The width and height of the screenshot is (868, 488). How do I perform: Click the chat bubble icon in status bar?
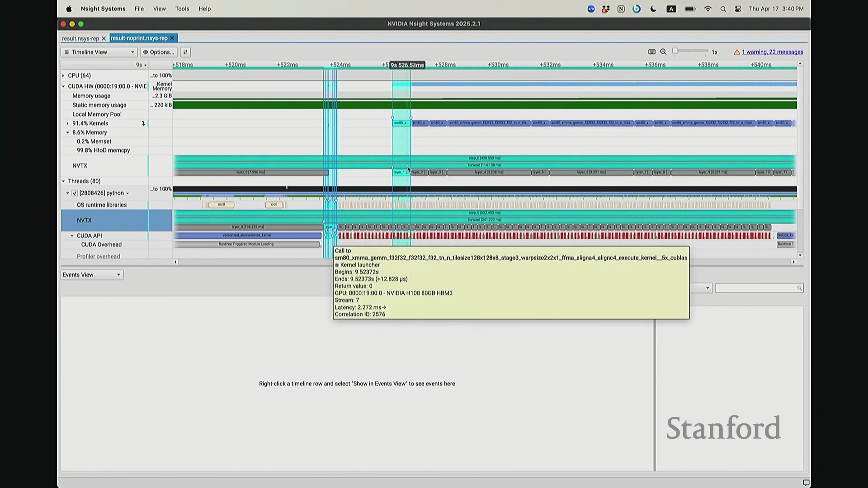pyautogui.click(x=806, y=482)
